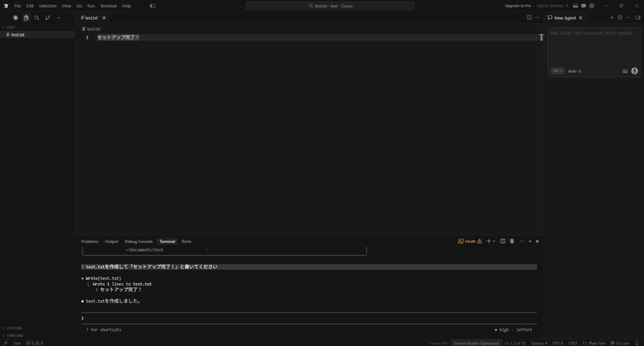Image resolution: width=644 pixels, height=346 pixels.
Task: Kill the terminal with the trash icon
Action: (512, 241)
